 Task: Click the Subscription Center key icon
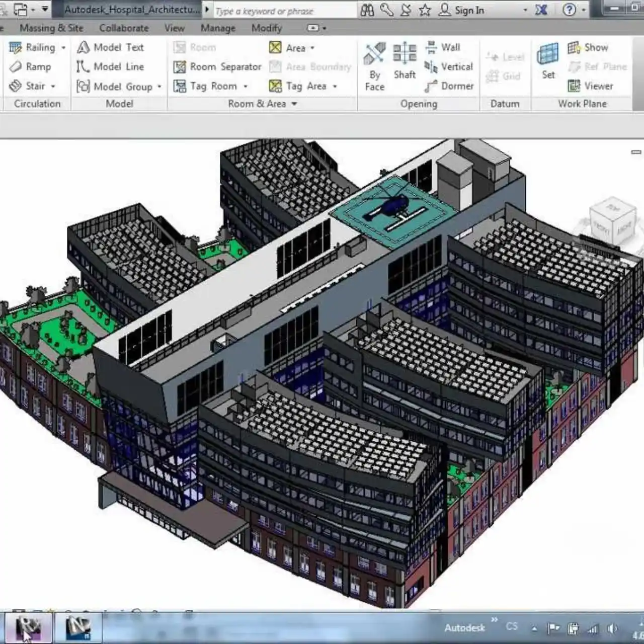[x=387, y=10]
